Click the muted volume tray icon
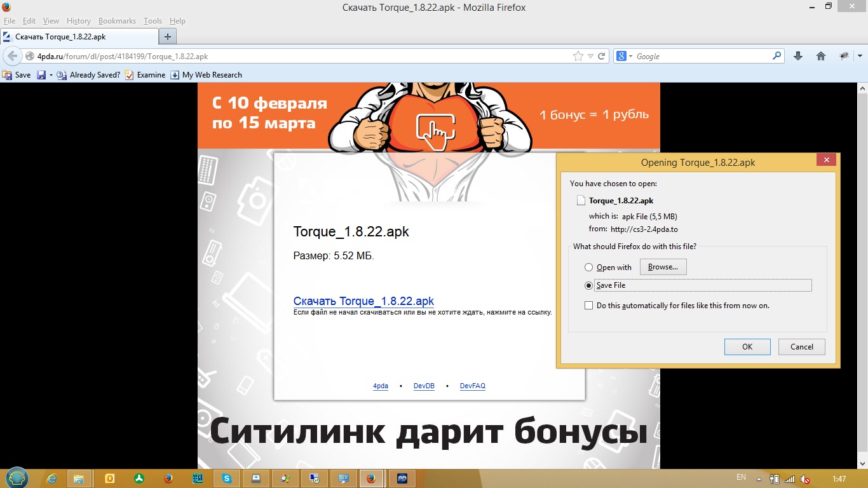This screenshot has width=868, height=488. click(x=805, y=479)
